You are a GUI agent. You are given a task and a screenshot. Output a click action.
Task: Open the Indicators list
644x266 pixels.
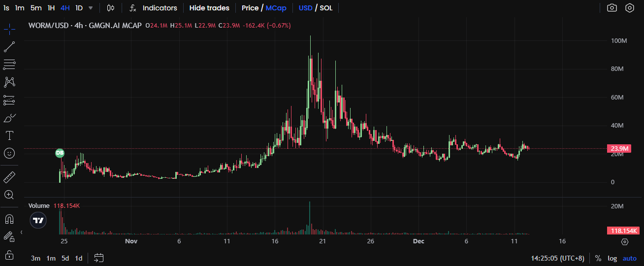pos(154,8)
